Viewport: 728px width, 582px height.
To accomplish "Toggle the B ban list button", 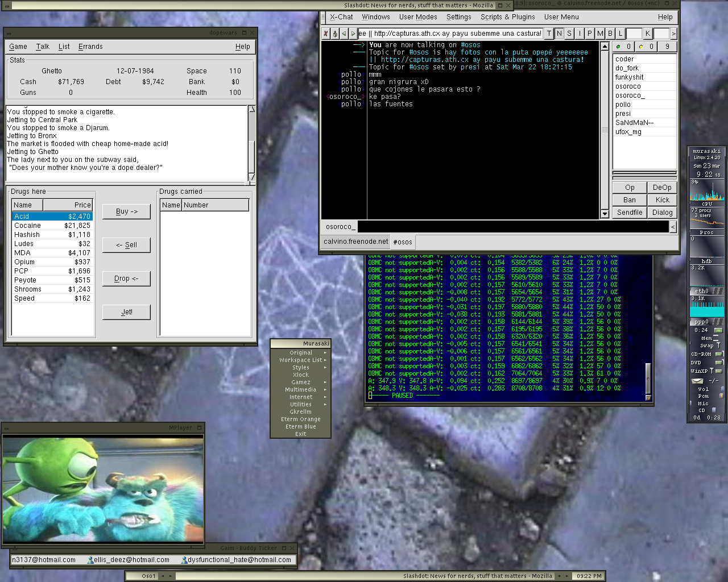I will 610,34.
